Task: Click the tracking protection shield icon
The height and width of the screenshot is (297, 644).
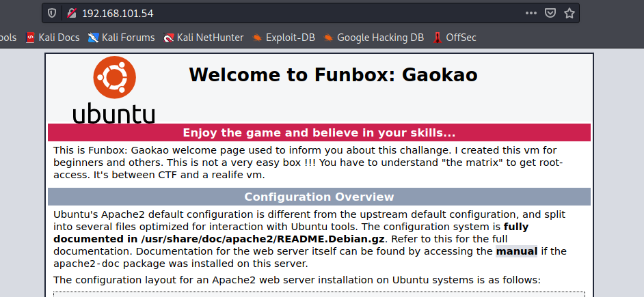Action: point(52,13)
